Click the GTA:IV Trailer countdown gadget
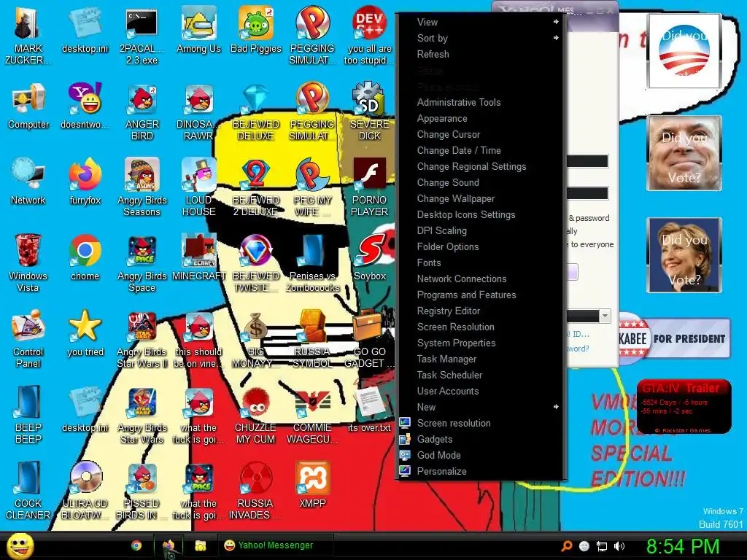The width and height of the screenshot is (747, 560). (684, 406)
